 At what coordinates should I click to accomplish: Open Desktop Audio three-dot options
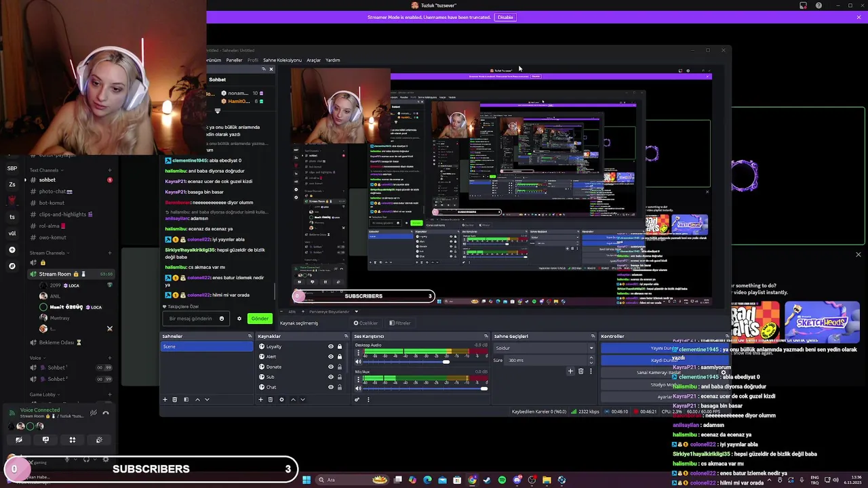(358, 352)
